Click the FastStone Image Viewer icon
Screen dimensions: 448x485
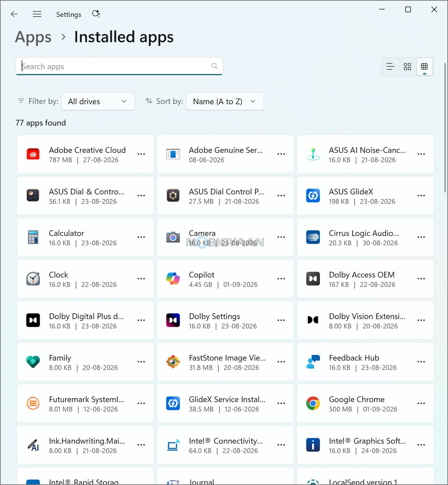click(x=173, y=362)
